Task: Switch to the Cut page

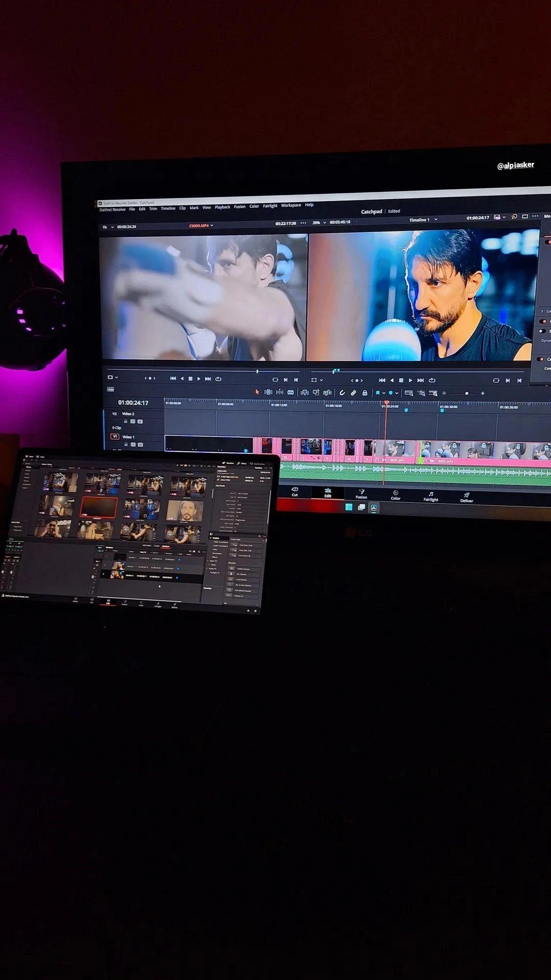Action: pos(294,492)
